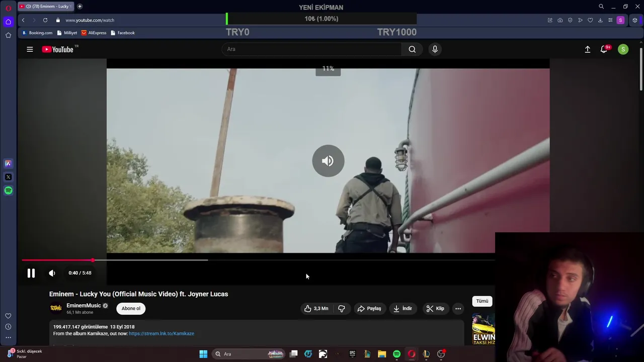Pause the video playback
This screenshot has height=362, width=644.
(31, 273)
